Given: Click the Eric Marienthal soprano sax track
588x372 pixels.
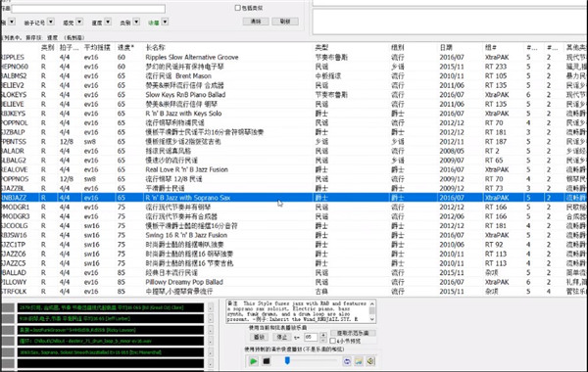Looking at the screenshot, I should [x=111, y=352].
